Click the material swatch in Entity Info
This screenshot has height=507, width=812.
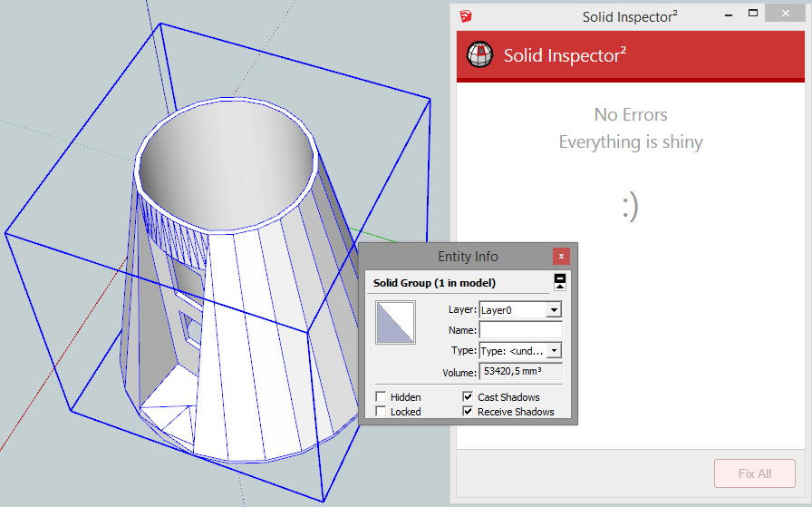pyautogui.click(x=395, y=323)
